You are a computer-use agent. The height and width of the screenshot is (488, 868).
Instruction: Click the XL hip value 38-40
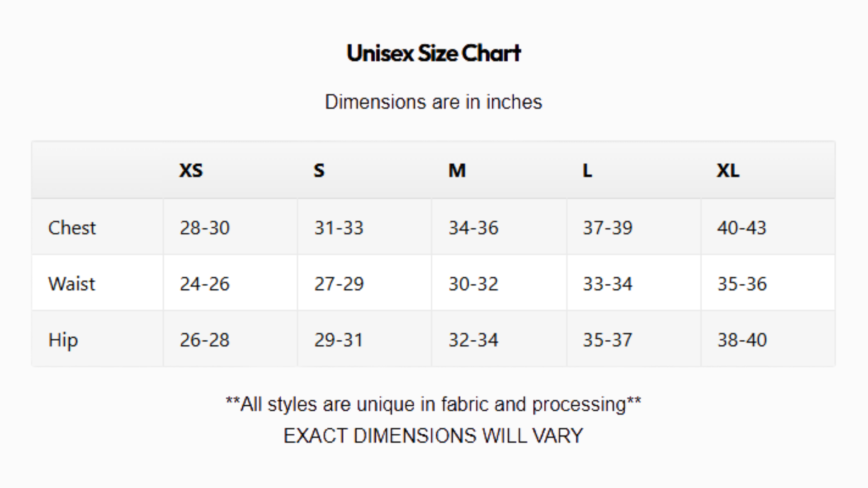tap(742, 340)
